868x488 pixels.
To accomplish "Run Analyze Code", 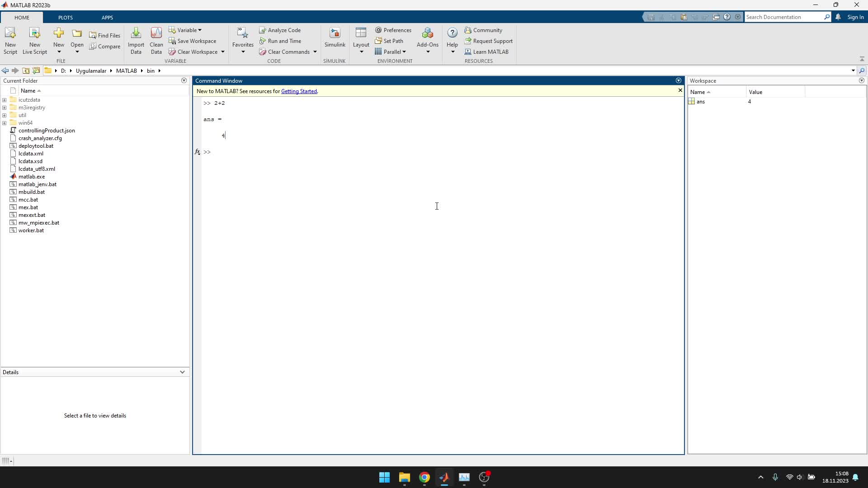I will [x=280, y=30].
